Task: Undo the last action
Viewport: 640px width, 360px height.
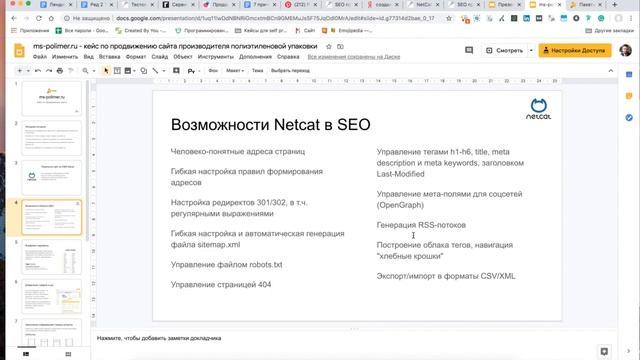Action: (x=38, y=71)
